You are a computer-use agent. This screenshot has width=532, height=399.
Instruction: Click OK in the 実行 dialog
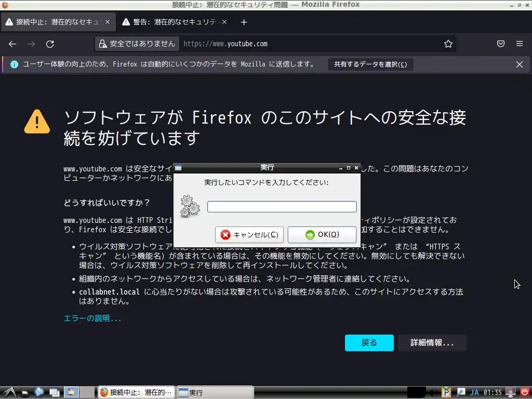coord(322,235)
